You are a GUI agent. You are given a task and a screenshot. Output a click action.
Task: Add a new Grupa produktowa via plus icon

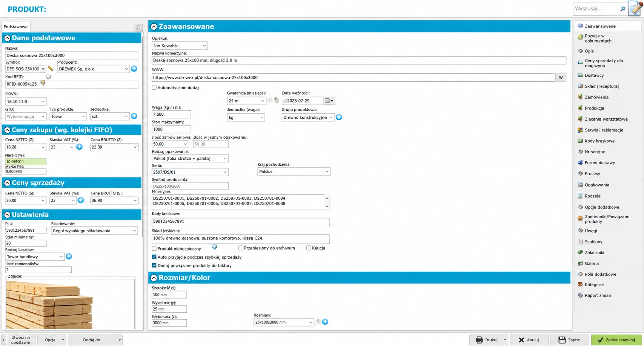point(339,117)
